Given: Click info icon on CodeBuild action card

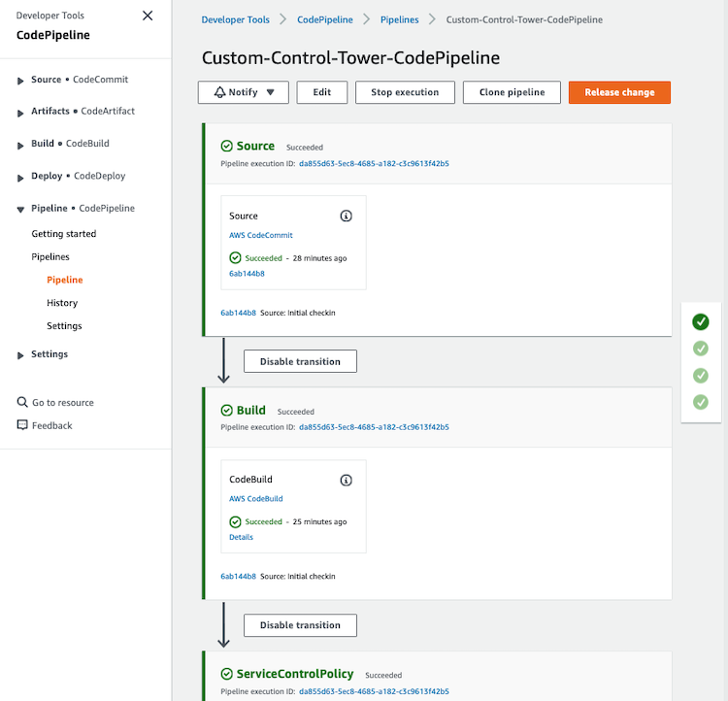Looking at the screenshot, I should (x=346, y=480).
